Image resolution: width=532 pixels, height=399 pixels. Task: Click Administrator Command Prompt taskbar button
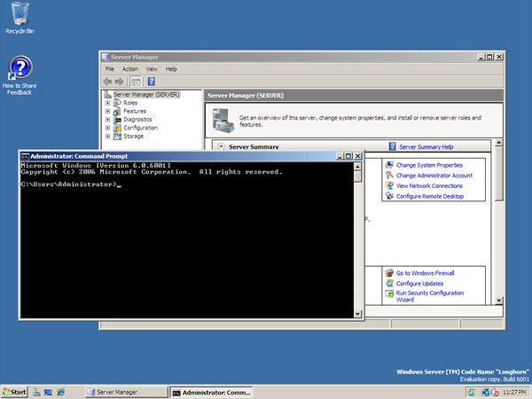211,392
